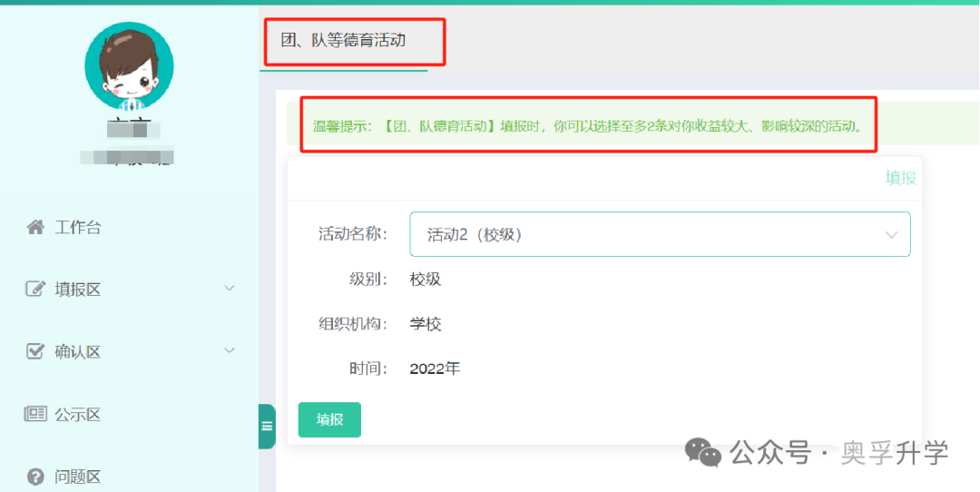Collapse the sidebar using the green handle
Screen dimensions: 980x492
[267, 427]
